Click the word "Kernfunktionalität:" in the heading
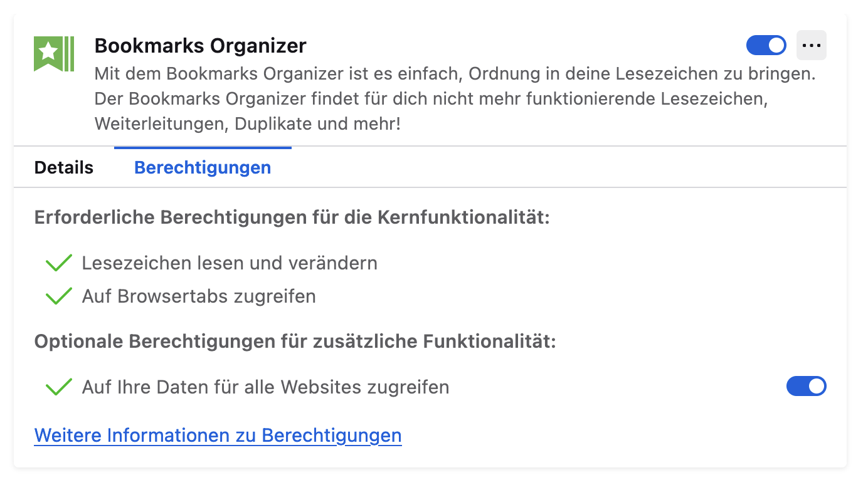Screen dimensions: 868x480 pos(463,218)
